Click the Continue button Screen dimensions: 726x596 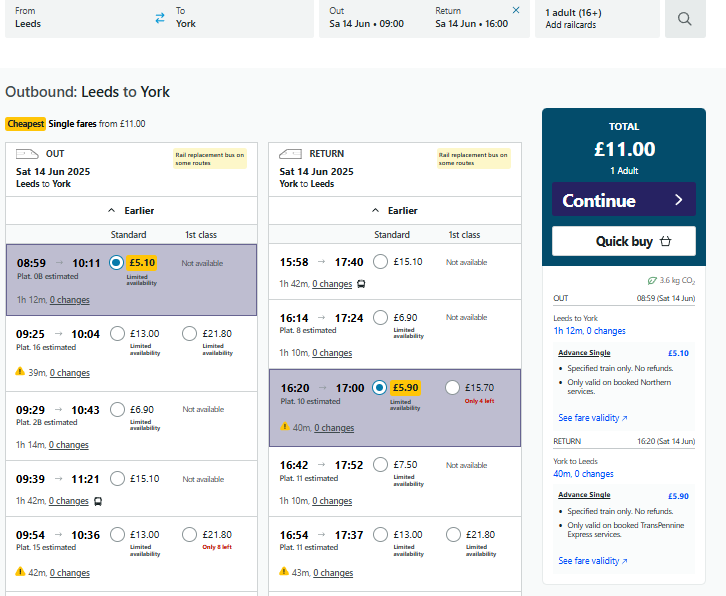point(624,200)
